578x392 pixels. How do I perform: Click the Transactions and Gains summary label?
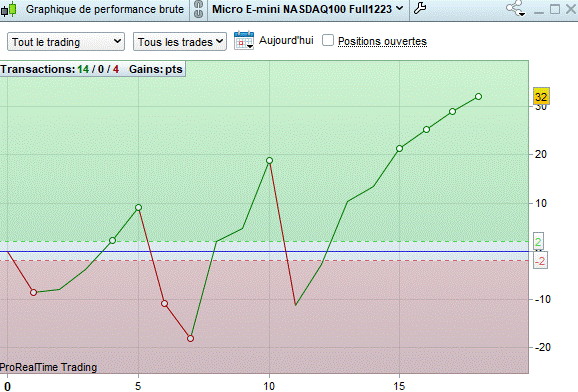(92, 69)
